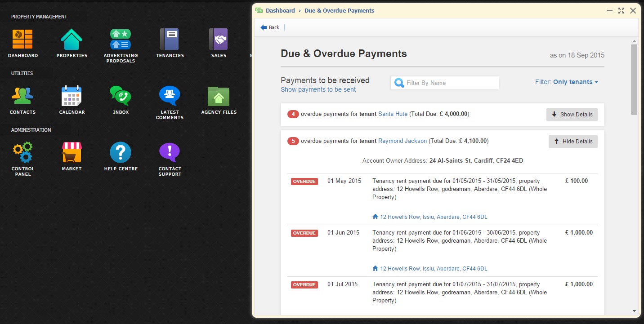The width and height of the screenshot is (644, 324).
Task: Open the Help Centre icon
Action: [x=121, y=153]
